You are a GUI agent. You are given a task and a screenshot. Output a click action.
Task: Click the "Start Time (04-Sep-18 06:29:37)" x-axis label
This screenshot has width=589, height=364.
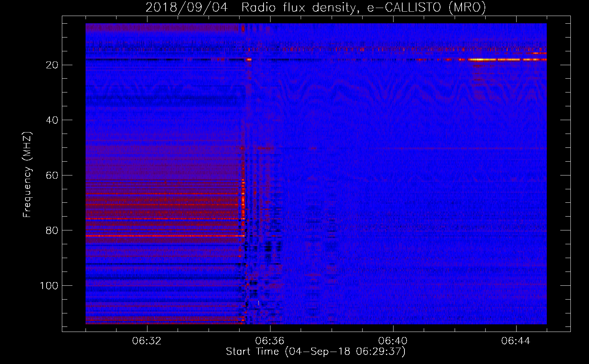[316, 352]
